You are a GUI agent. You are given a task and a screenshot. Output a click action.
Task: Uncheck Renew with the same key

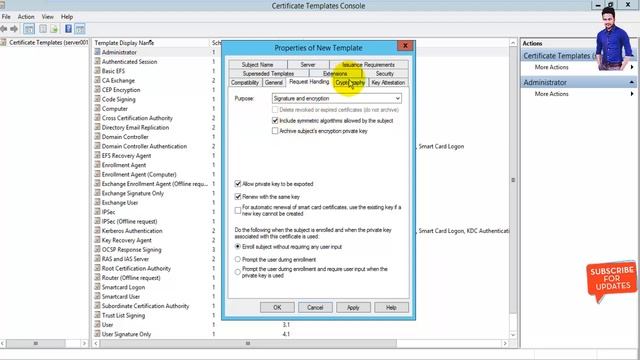238,196
